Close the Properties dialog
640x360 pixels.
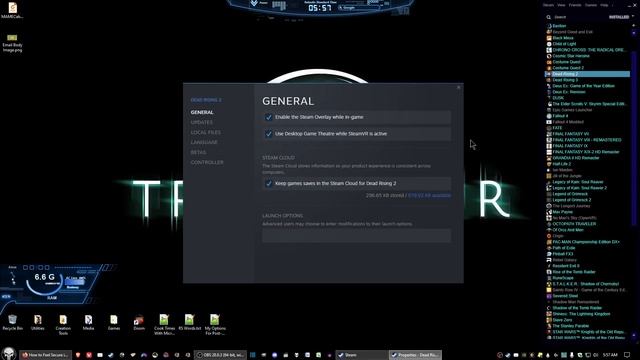pos(458,87)
